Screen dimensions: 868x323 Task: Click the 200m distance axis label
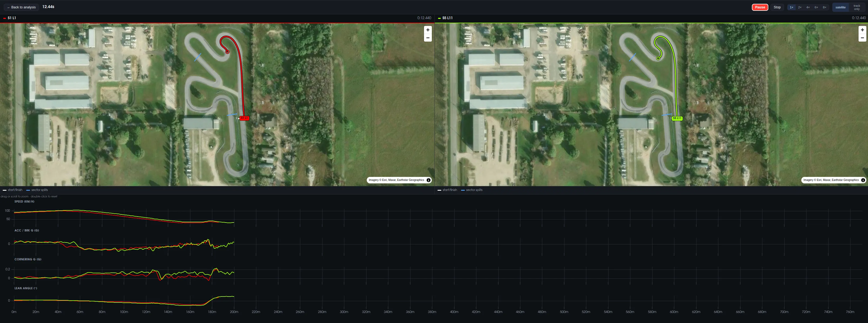[234, 312]
